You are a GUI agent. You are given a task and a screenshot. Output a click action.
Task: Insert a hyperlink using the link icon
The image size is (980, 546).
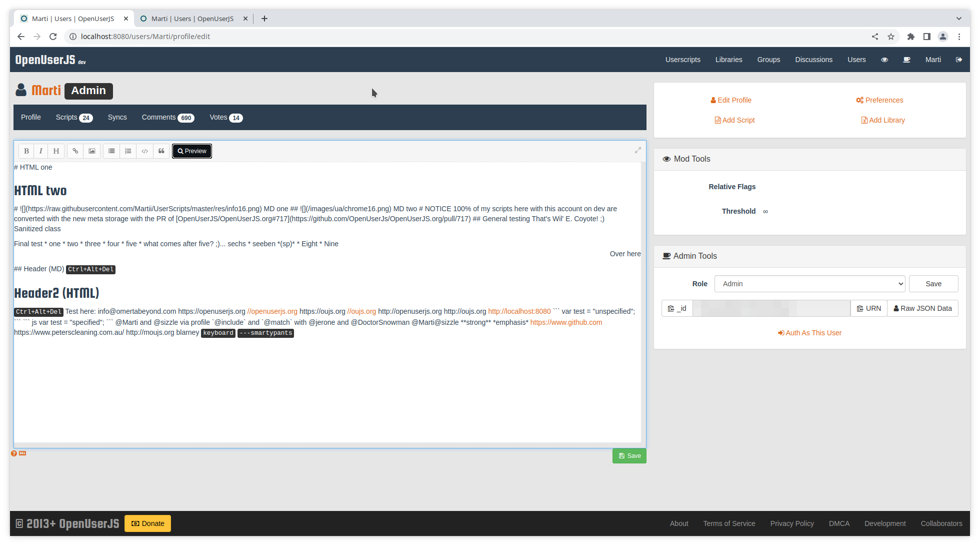pos(75,151)
